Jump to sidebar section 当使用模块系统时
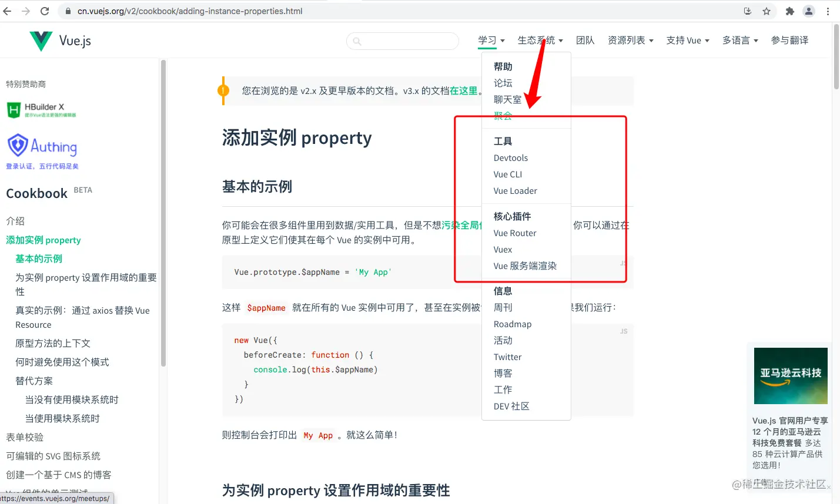 62,419
